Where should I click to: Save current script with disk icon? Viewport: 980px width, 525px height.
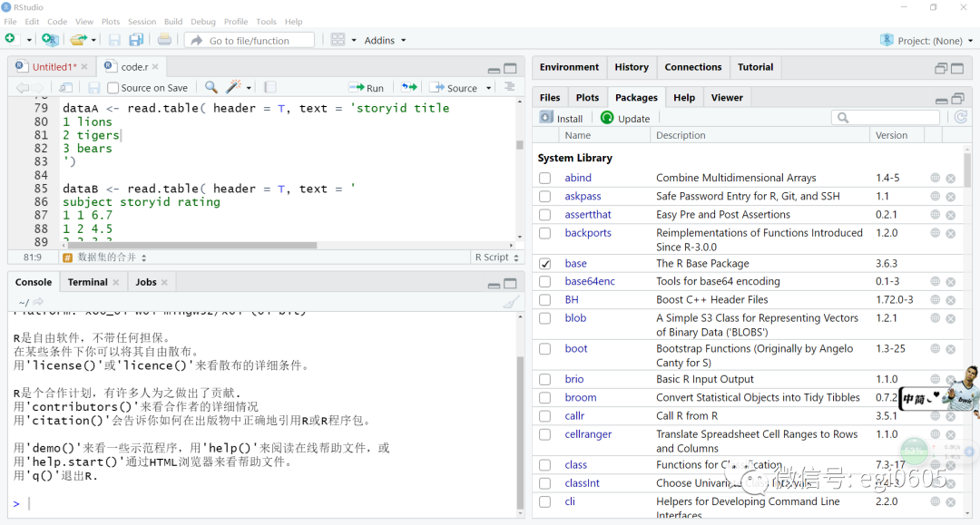[x=115, y=39]
